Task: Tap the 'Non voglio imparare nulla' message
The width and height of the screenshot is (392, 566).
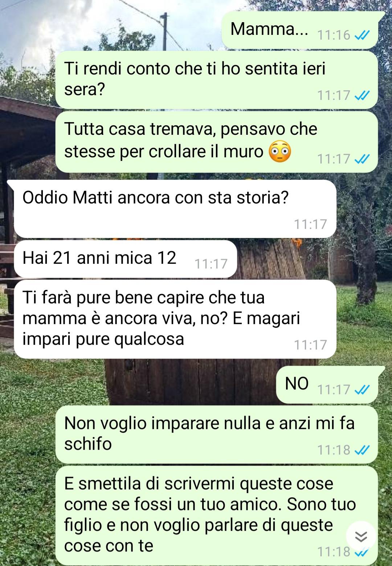Action: click(217, 434)
